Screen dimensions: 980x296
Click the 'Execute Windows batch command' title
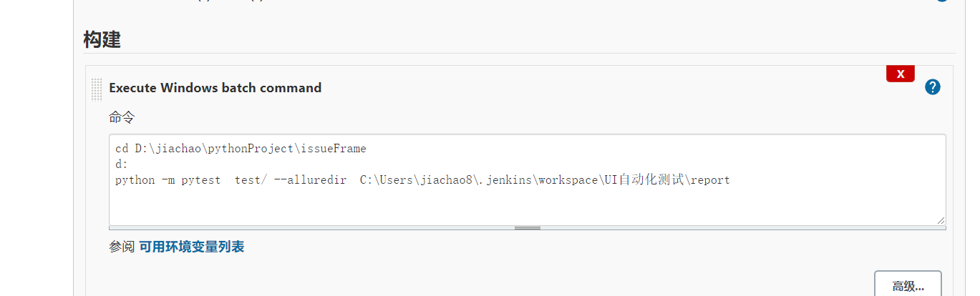coord(215,88)
